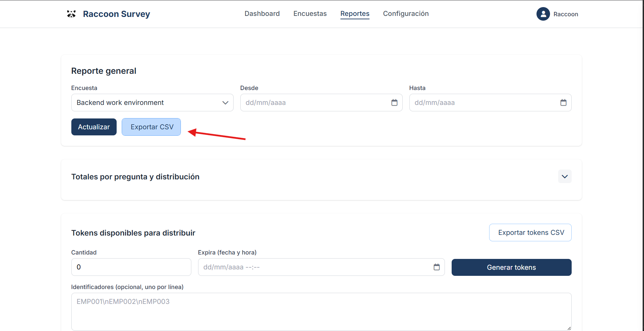
Task: Focus the Cantidad number field
Action: coord(131,267)
